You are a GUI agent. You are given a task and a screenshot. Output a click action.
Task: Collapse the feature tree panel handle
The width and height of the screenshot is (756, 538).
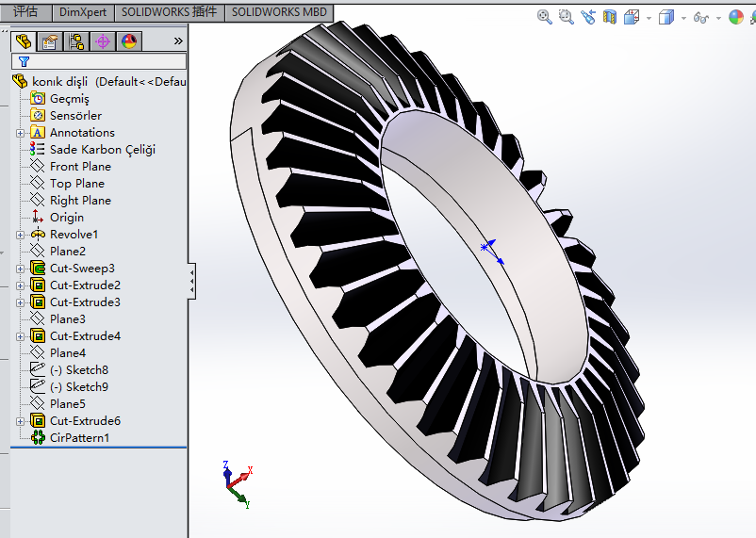[x=192, y=281]
